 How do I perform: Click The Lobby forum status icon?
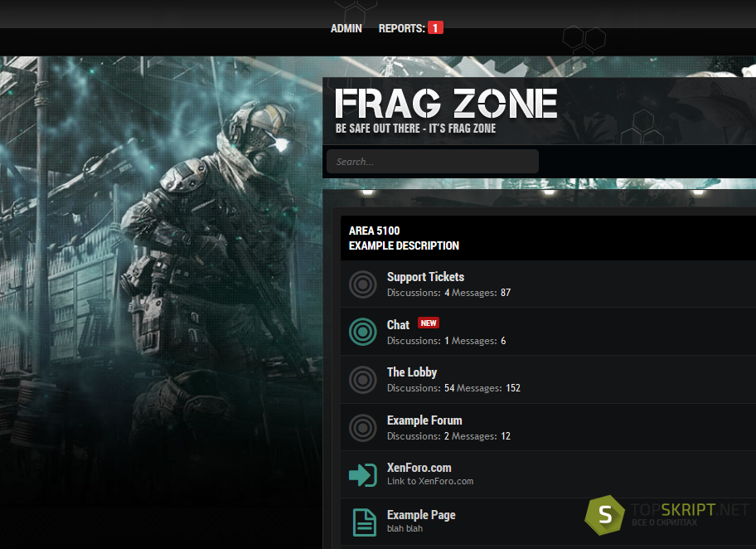tap(362, 380)
